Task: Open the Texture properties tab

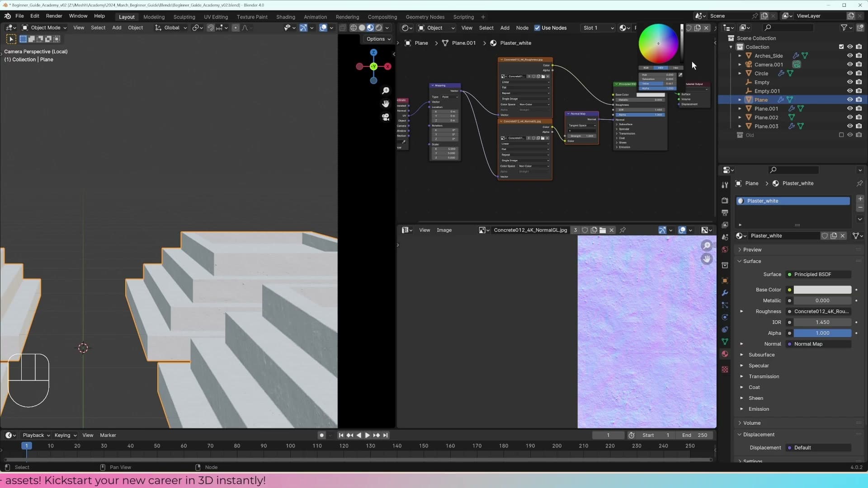Action: coord(725,369)
